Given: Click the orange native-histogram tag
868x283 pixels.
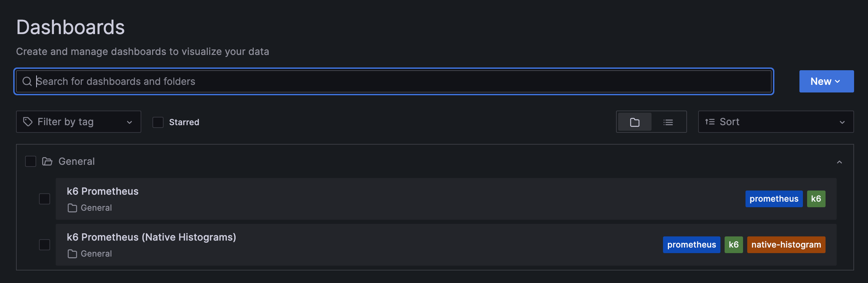Looking at the screenshot, I should (x=786, y=245).
